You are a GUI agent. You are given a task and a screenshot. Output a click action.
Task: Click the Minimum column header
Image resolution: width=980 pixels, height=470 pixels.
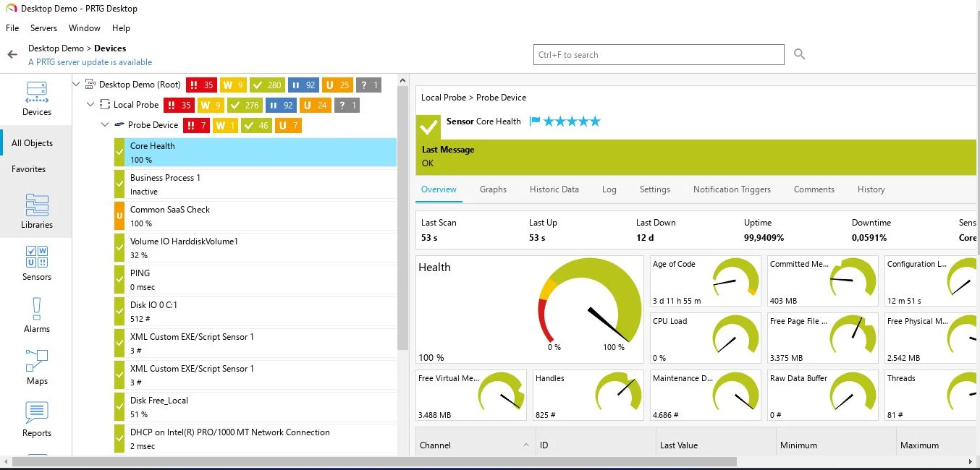click(x=836, y=445)
